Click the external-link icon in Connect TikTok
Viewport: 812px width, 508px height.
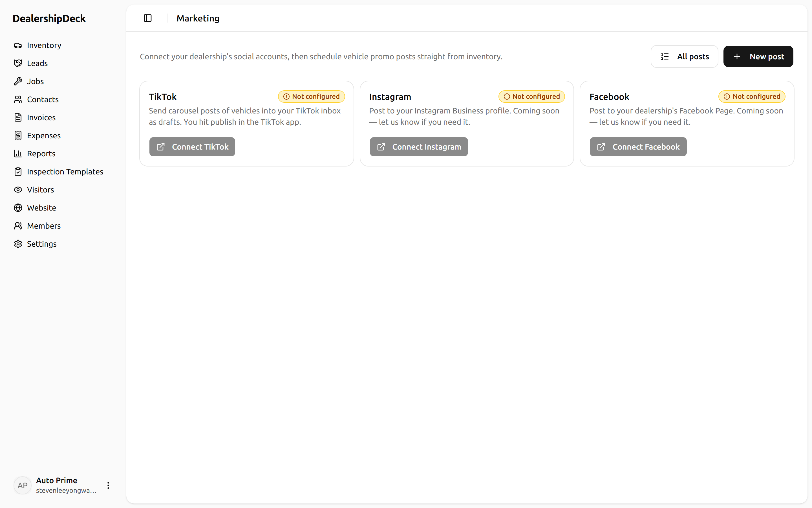(x=161, y=147)
